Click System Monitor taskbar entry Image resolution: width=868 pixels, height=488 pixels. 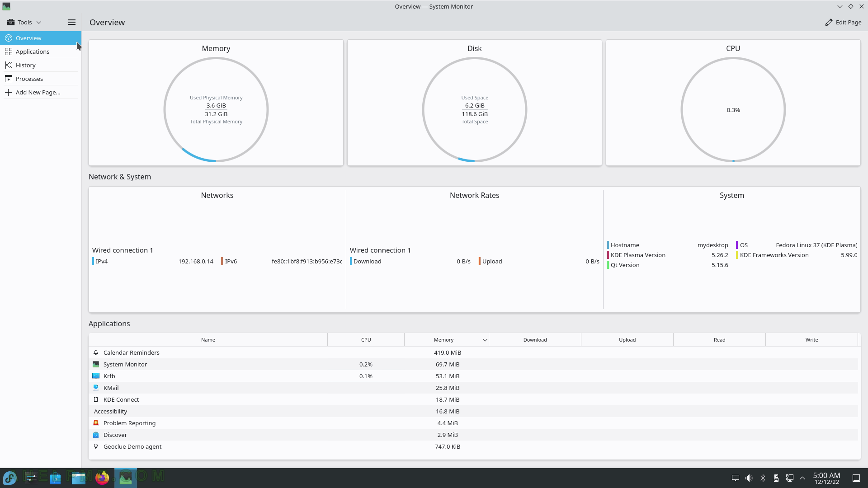(x=126, y=478)
